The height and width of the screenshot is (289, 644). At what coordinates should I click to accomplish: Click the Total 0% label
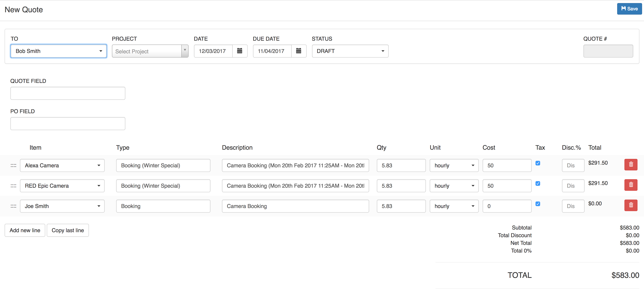tap(521, 251)
